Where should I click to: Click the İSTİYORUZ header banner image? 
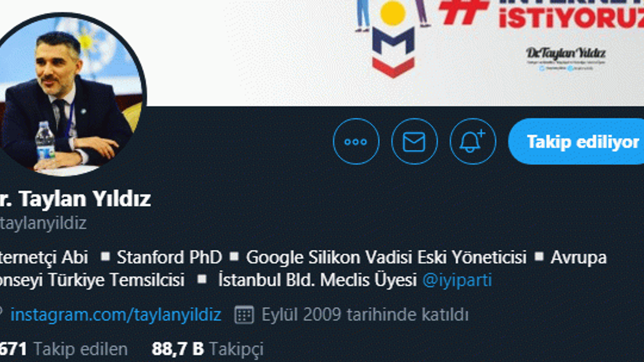click(x=322, y=53)
